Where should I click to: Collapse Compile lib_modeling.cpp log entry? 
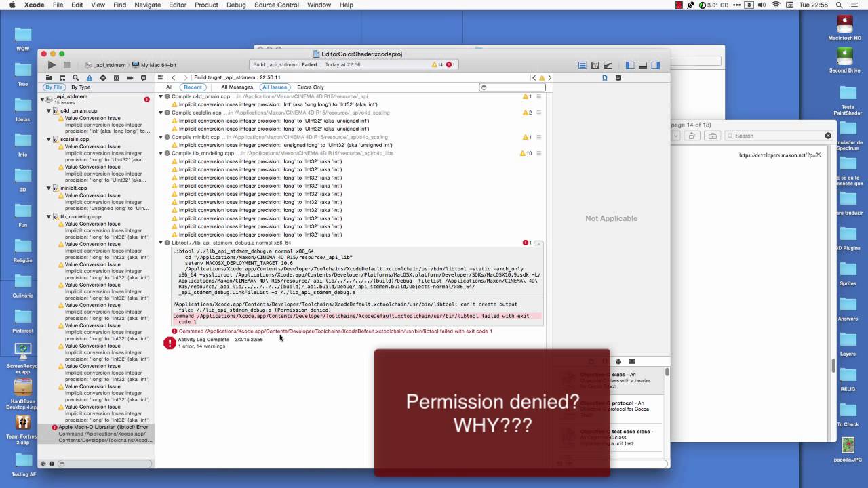[x=161, y=153]
